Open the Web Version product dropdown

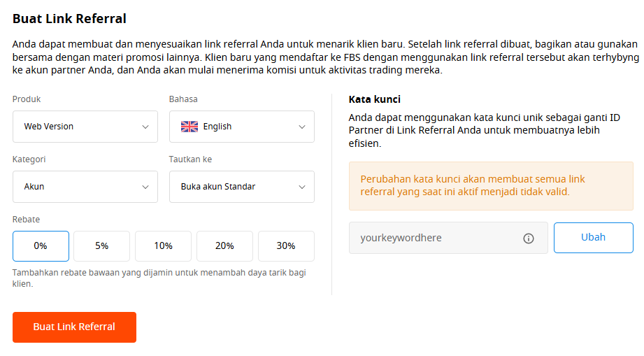tap(85, 127)
